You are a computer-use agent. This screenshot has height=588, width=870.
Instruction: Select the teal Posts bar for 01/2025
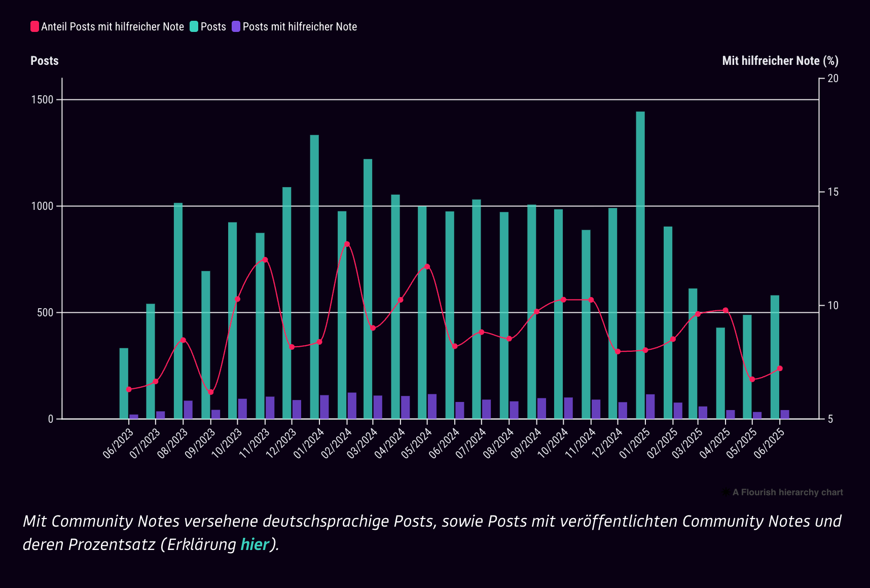[640, 264]
